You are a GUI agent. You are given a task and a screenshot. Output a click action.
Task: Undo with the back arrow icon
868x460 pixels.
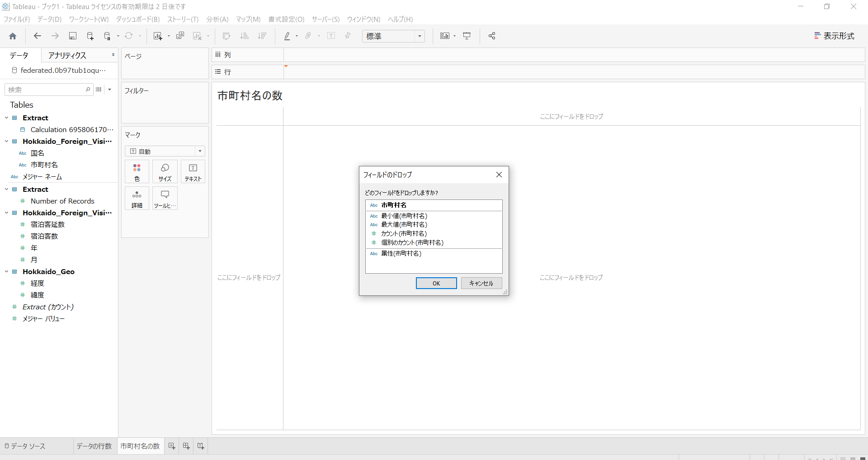click(38, 36)
